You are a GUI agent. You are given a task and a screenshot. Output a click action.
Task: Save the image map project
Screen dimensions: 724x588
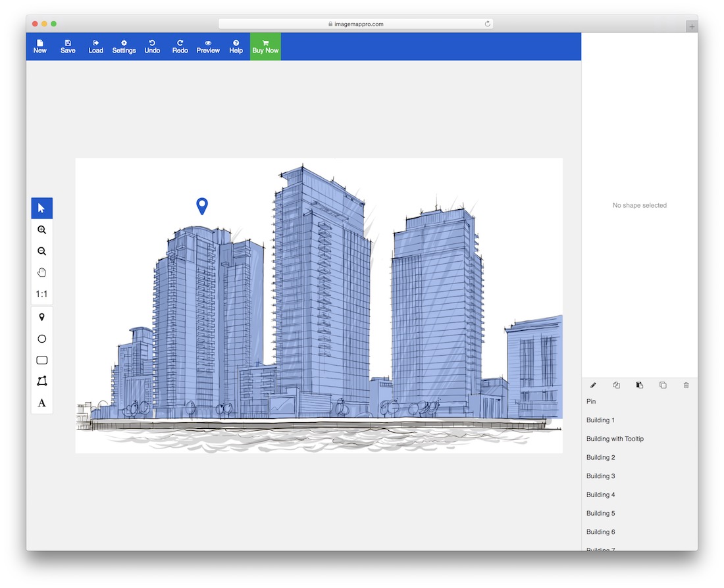pyautogui.click(x=68, y=47)
